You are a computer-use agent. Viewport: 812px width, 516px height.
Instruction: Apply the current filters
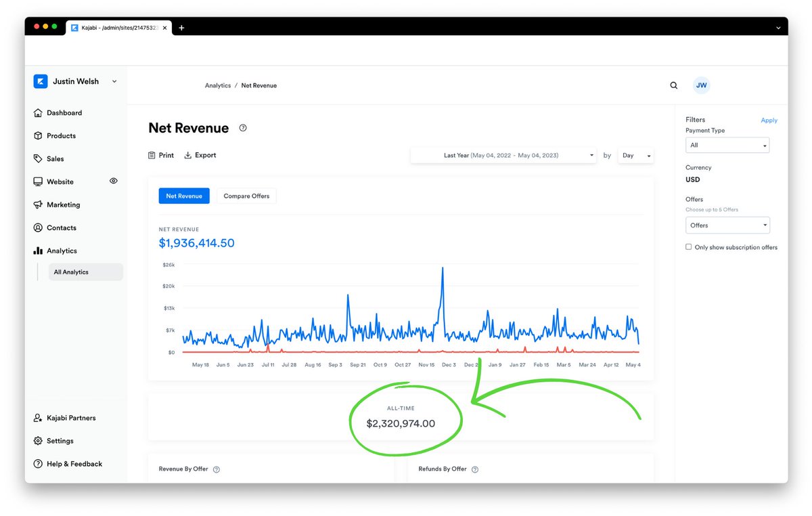click(769, 120)
